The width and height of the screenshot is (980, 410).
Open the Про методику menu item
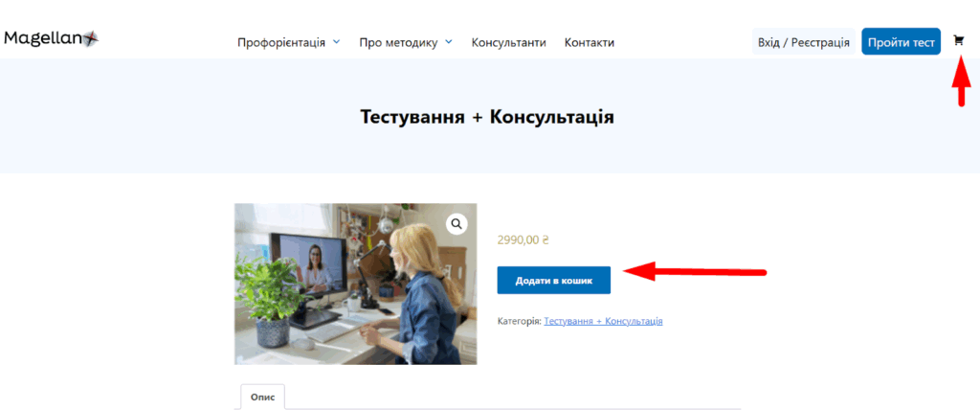pos(398,42)
